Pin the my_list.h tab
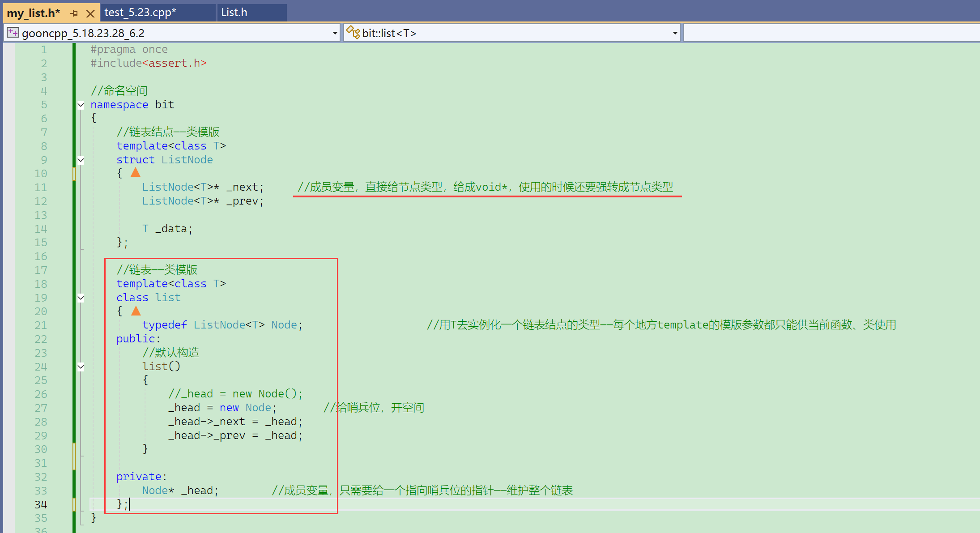 click(x=74, y=13)
